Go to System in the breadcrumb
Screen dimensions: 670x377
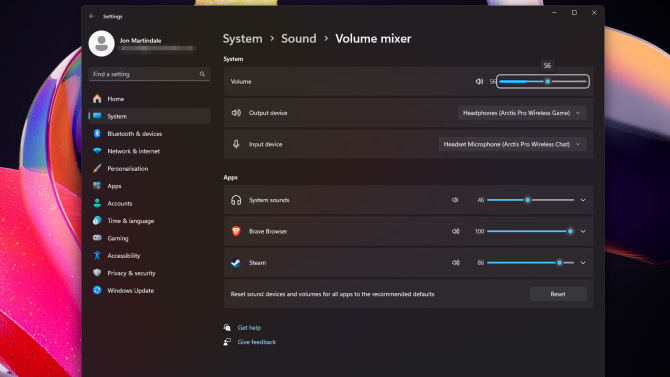click(x=242, y=38)
